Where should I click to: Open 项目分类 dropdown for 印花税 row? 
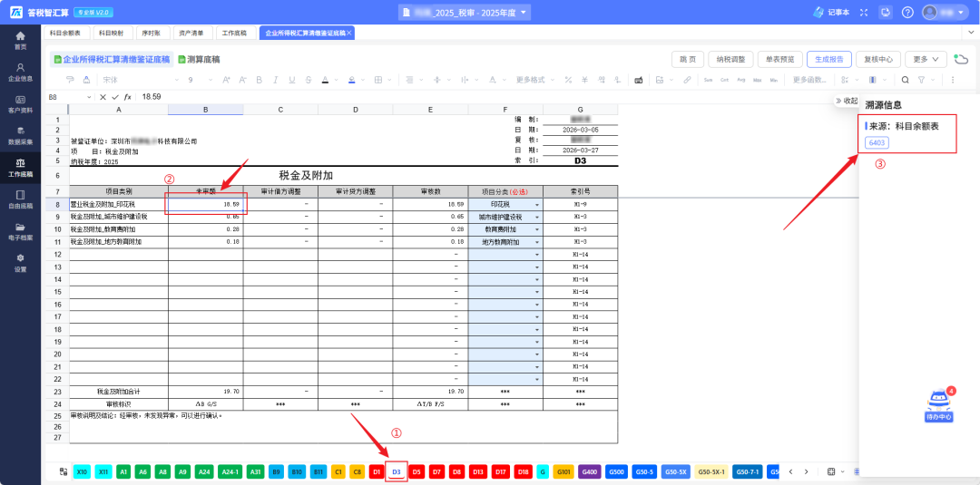(x=537, y=205)
